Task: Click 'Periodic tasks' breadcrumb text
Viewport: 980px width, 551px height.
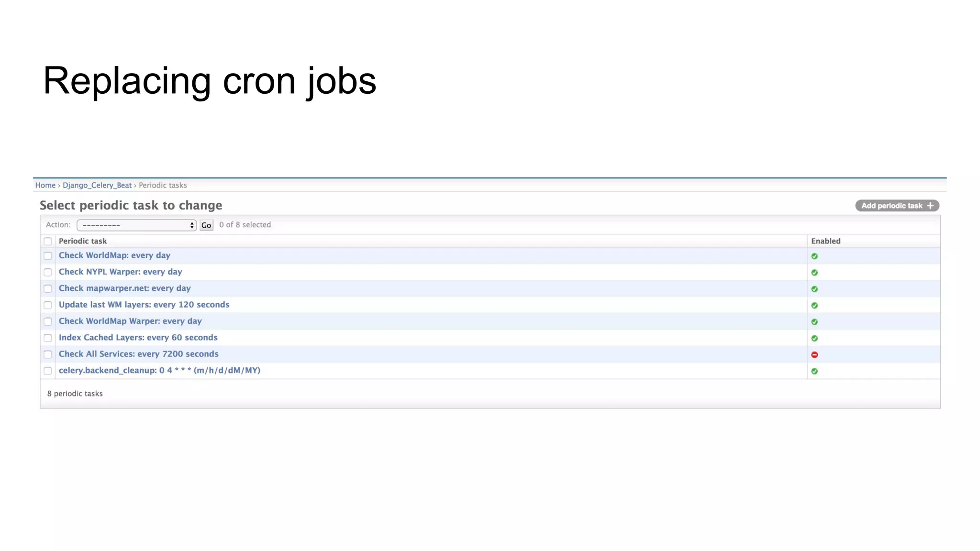Action: click(163, 185)
